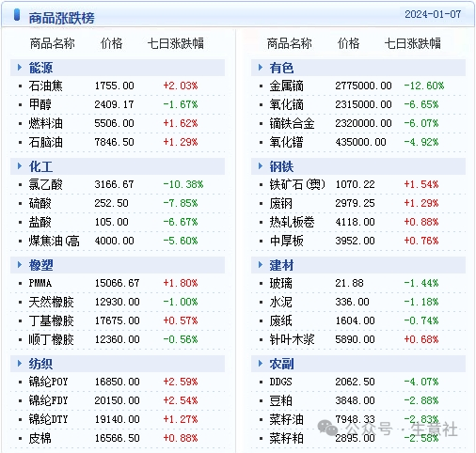
Task: Select commodity 盐酸
Action: [40, 222]
